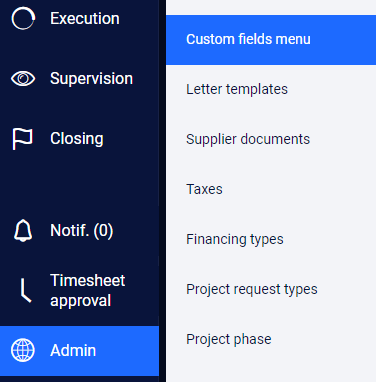Select the Admin text label
The width and height of the screenshot is (376, 382).
73,350
